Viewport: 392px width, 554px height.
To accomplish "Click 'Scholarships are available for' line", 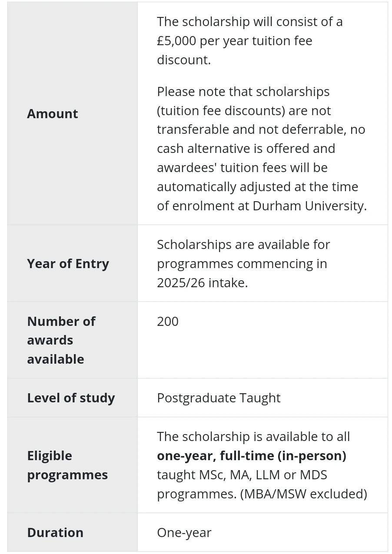I will (x=243, y=244).
